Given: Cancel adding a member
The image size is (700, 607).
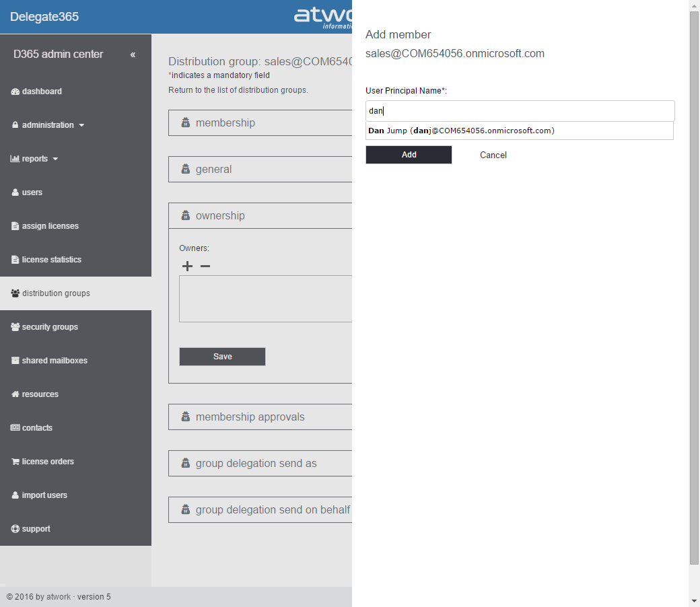Looking at the screenshot, I should (493, 155).
